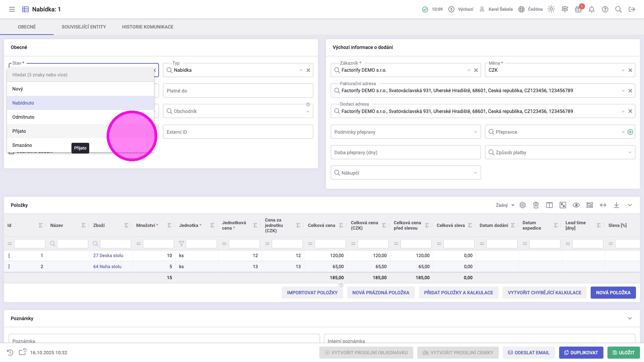This screenshot has height=362, width=644.
Task: Click the logout icon in header
Action: pos(632,9)
